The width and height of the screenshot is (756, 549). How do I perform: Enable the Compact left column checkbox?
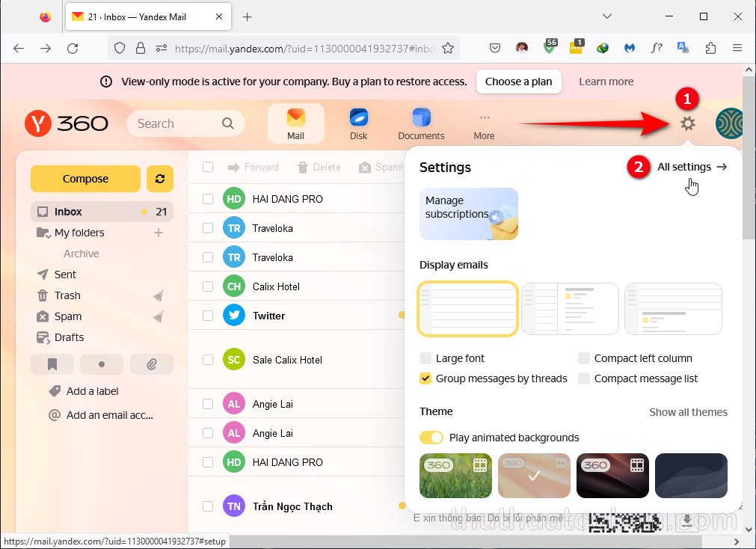point(584,358)
